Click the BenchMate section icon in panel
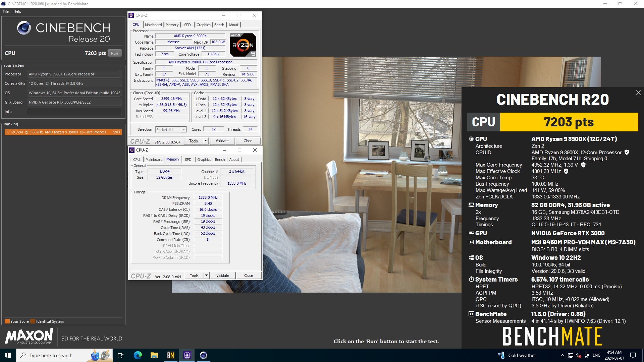This screenshot has width=644, height=362. (471, 314)
